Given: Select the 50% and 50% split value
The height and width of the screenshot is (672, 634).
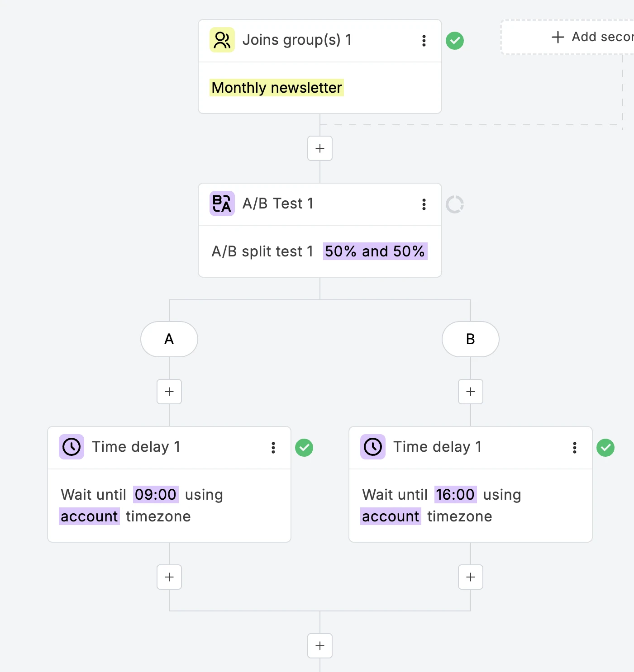Looking at the screenshot, I should point(375,251).
